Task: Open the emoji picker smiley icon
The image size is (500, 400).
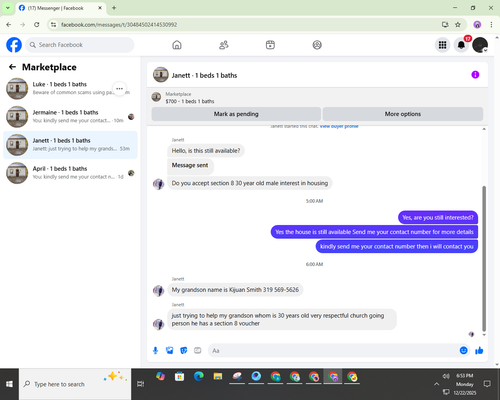Action: pyautogui.click(x=463, y=350)
